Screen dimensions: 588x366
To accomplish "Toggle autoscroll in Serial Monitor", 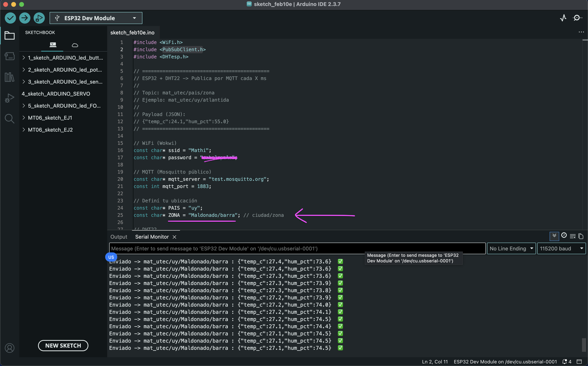I will [554, 236].
